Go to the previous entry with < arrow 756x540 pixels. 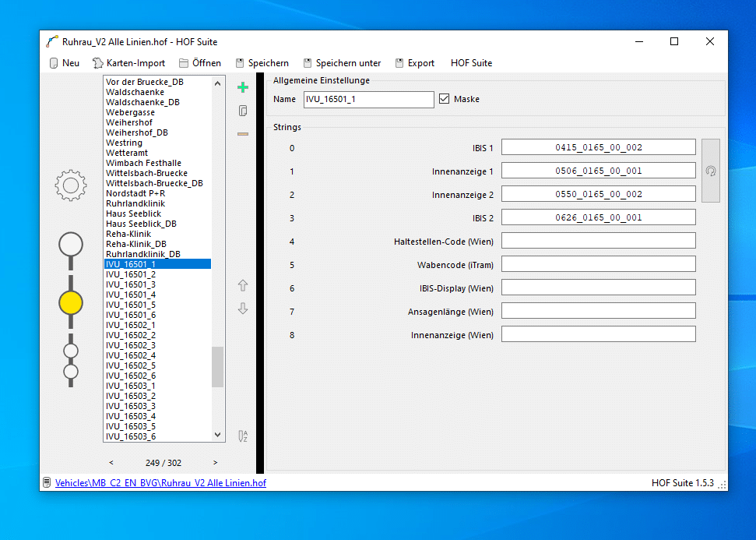click(111, 463)
